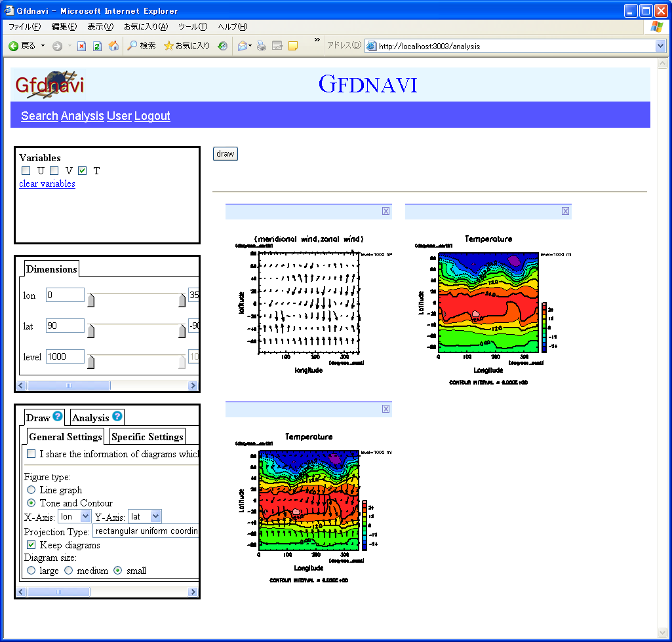Click the Gfdnavi logo image
The height and width of the screenshot is (642, 672).
(50, 85)
